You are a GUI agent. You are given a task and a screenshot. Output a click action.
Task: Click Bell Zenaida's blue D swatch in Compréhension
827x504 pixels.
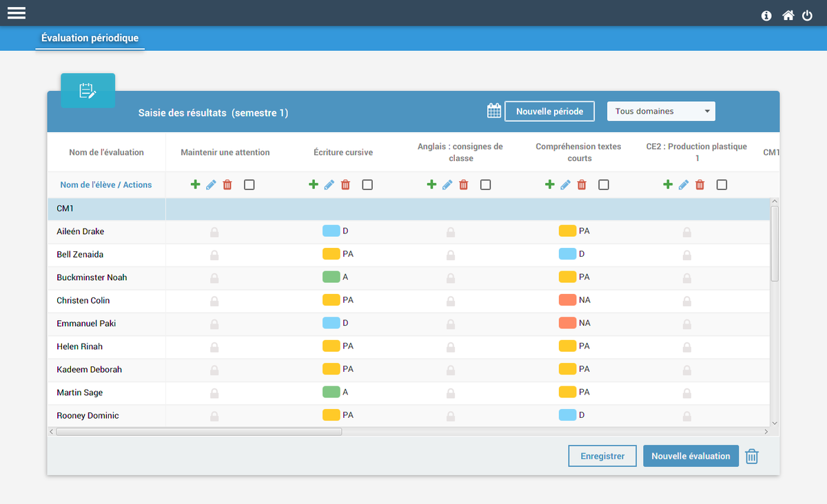pyautogui.click(x=568, y=254)
